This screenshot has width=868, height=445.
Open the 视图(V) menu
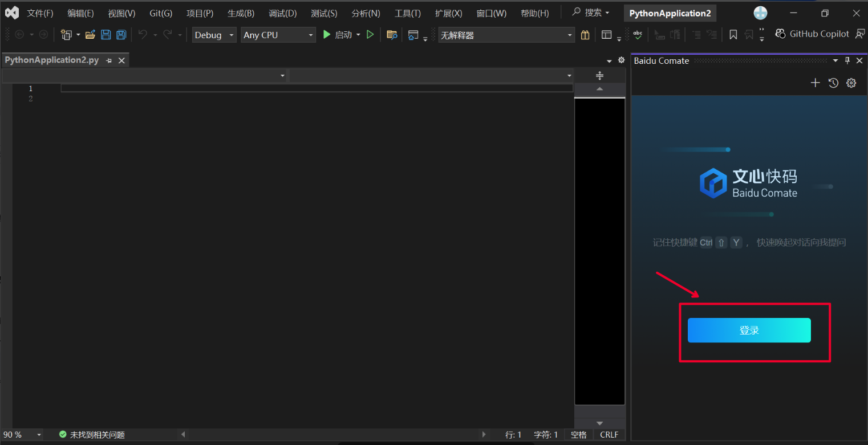tap(121, 13)
